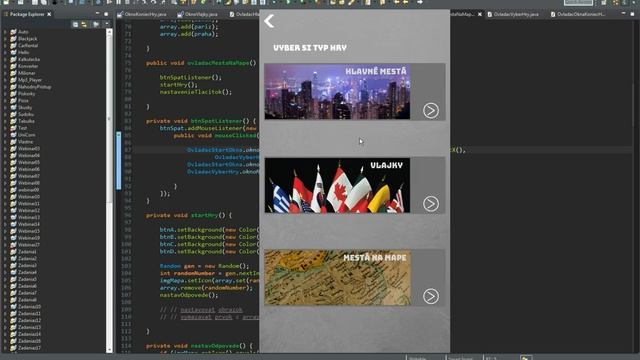Click 'btnSpatListener();' on line 77
Image resolution: width=640 pixels, height=360 pixels.
pyautogui.click(x=191, y=77)
